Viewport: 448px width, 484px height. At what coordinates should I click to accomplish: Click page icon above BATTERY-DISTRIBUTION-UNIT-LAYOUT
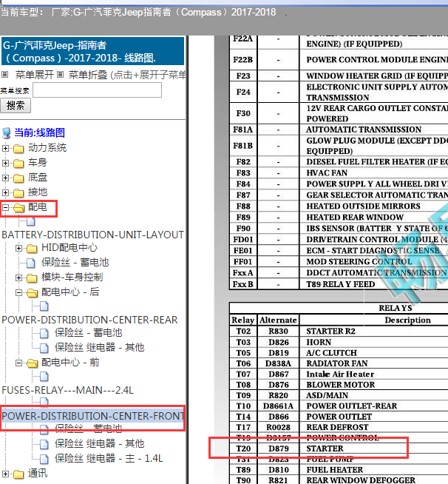click(31, 221)
